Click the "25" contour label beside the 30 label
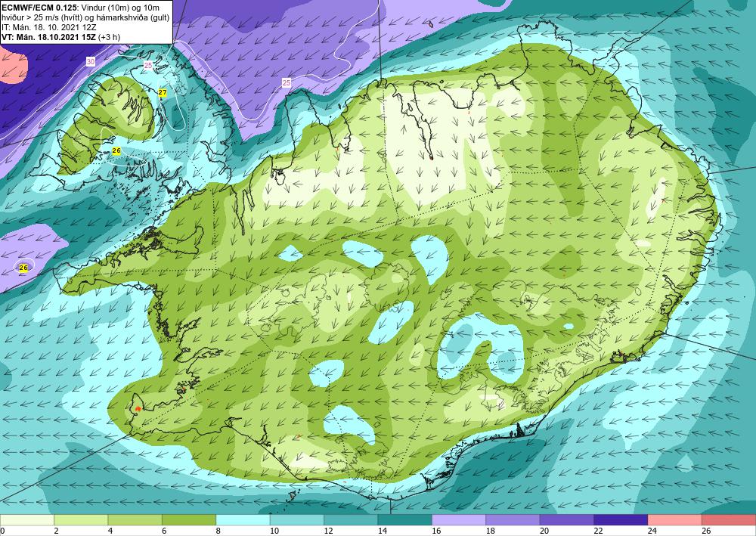This screenshot has width=756, height=536. coord(148,65)
